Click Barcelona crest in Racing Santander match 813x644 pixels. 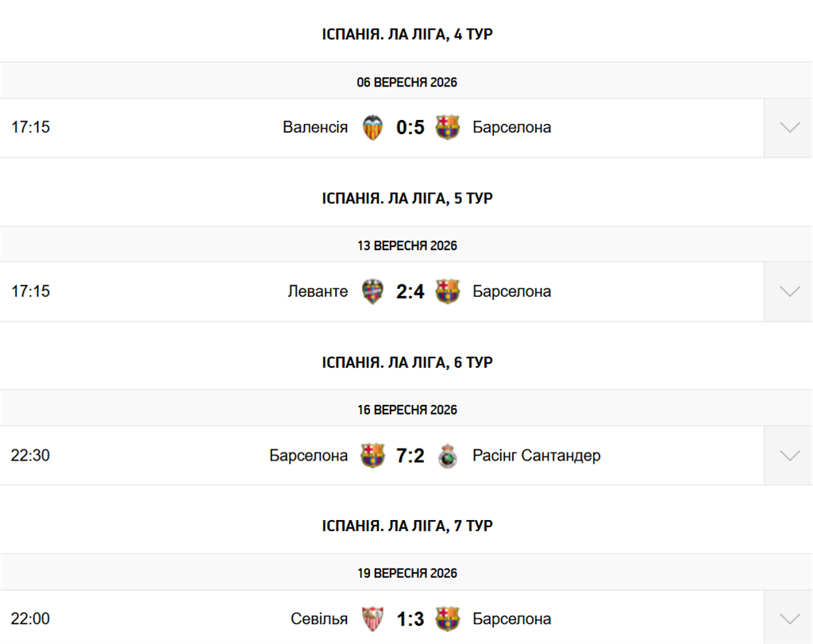tap(372, 455)
